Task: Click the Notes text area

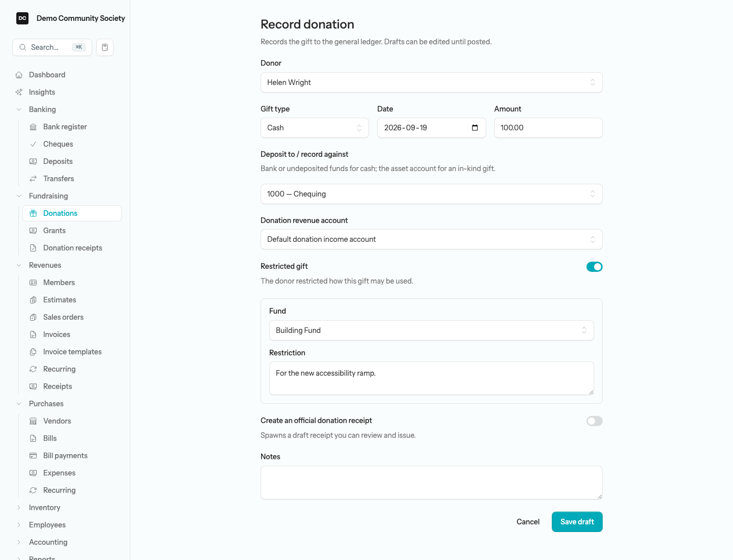Action: (x=432, y=483)
